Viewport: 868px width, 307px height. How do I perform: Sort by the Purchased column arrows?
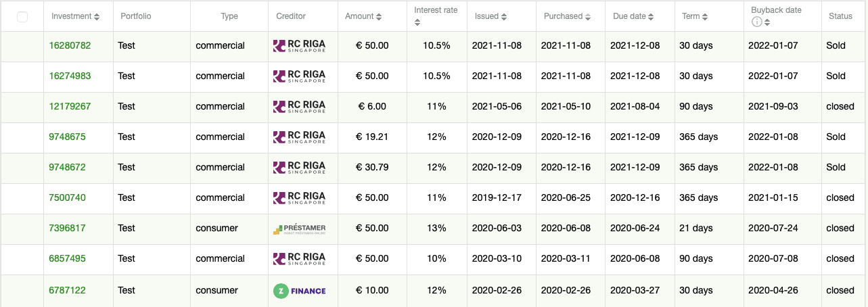click(588, 17)
